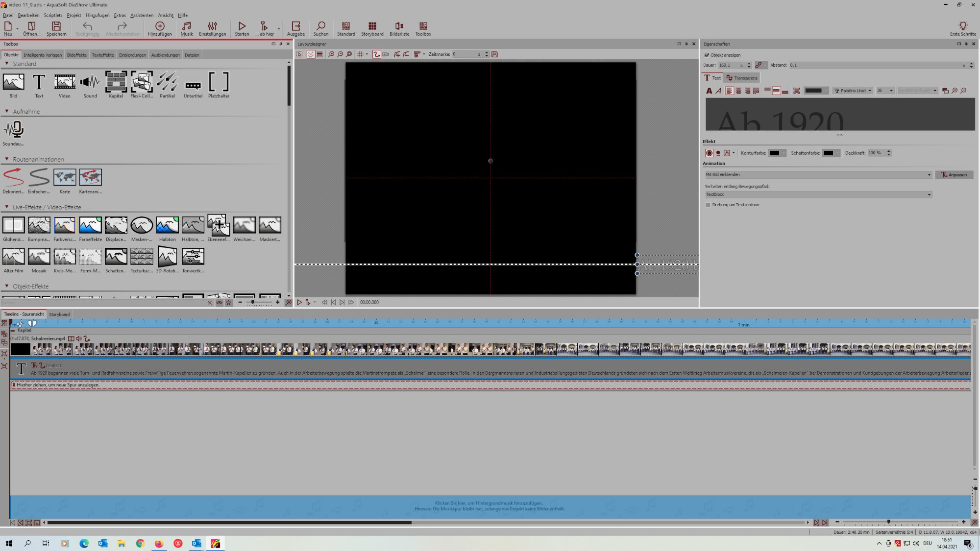The width and height of the screenshot is (980, 551).
Task: Start preview with the Starten button
Action: click(242, 28)
